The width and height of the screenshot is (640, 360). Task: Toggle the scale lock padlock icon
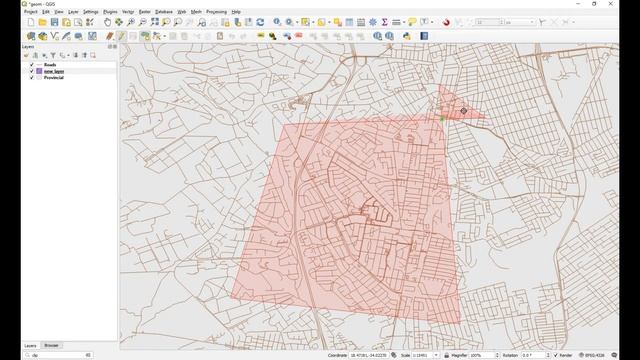coord(447,355)
